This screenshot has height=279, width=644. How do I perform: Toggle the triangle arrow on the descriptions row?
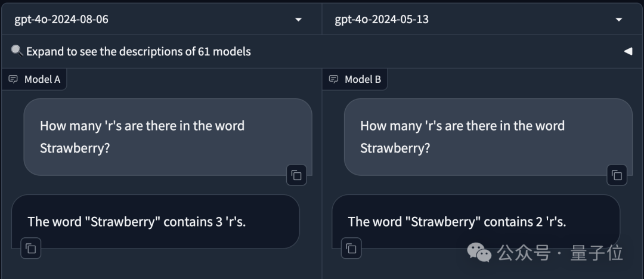click(x=628, y=51)
